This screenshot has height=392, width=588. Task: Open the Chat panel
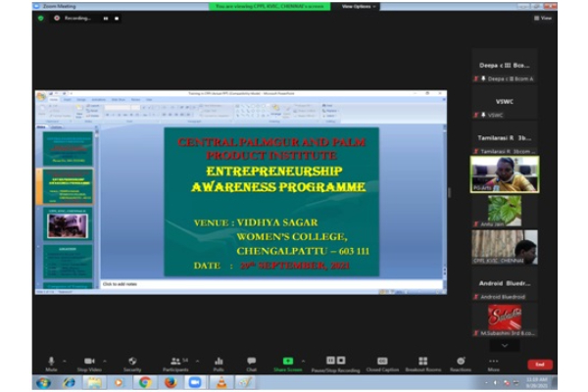[x=252, y=362]
